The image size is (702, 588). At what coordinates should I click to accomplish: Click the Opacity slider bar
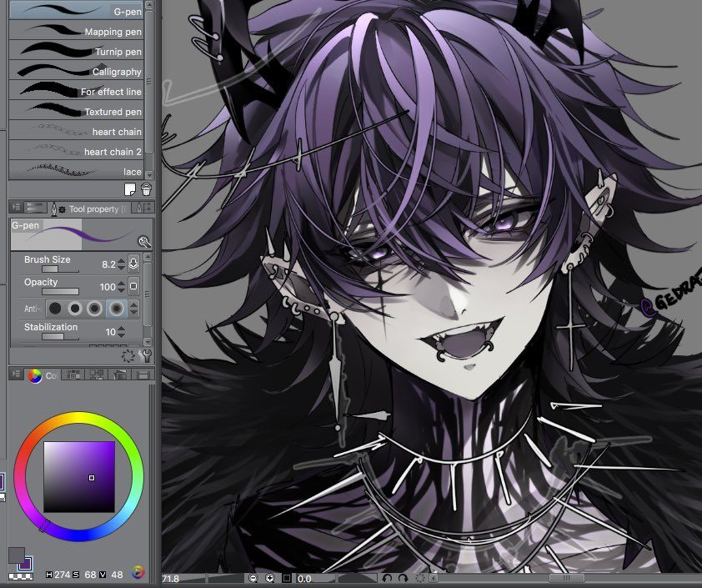click(x=60, y=292)
